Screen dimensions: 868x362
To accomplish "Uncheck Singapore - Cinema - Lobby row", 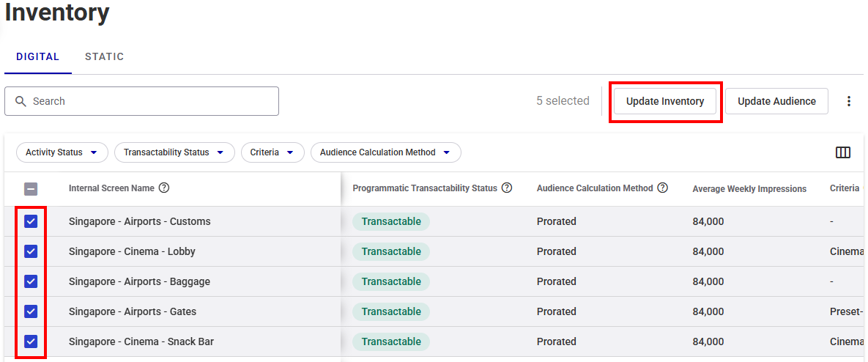I will (31, 251).
